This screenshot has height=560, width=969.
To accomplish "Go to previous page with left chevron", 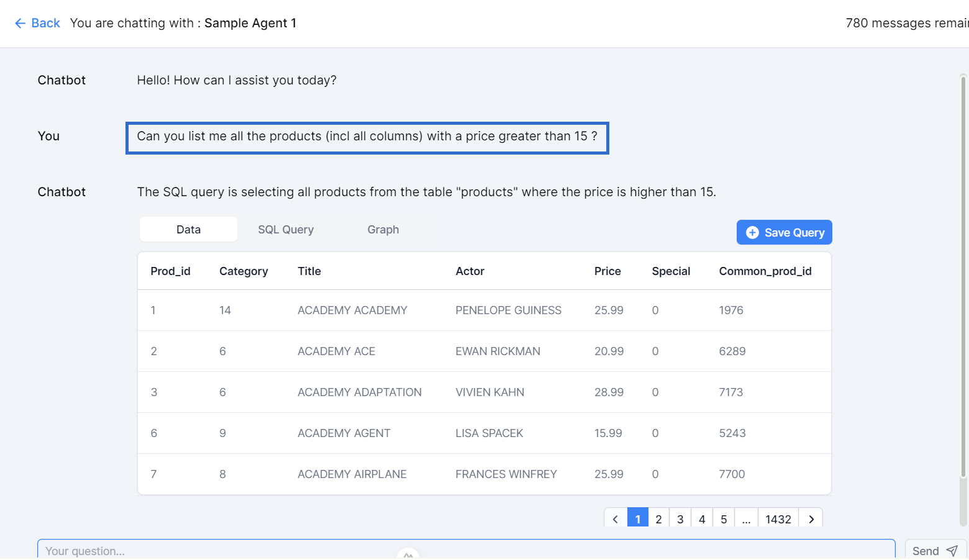I will [616, 519].
